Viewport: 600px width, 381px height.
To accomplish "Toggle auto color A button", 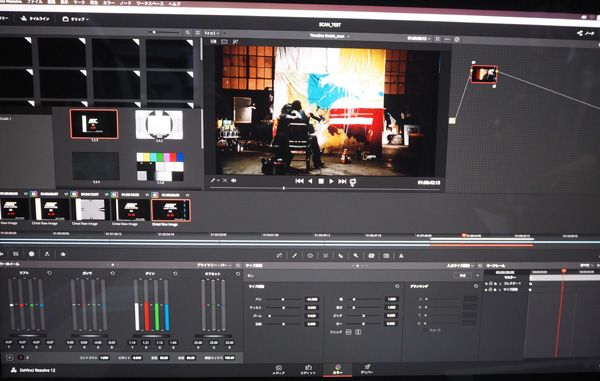I will (10, 357).
